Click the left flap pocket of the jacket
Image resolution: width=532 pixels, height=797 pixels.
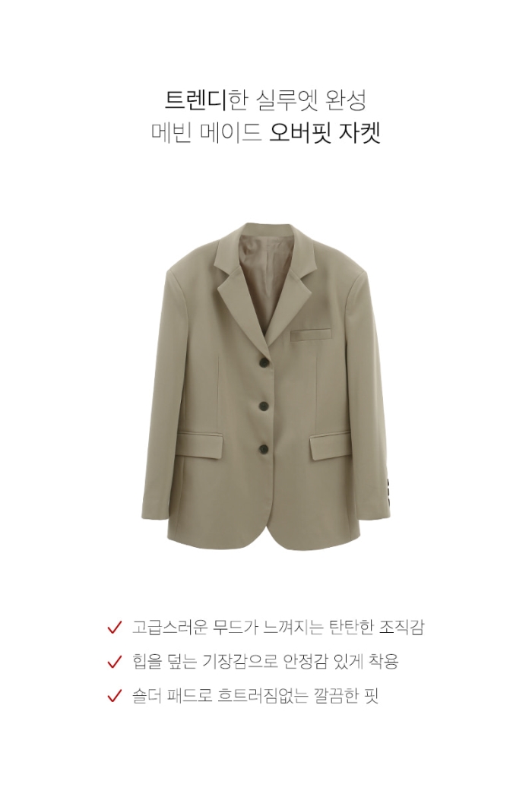click(201, 446)
